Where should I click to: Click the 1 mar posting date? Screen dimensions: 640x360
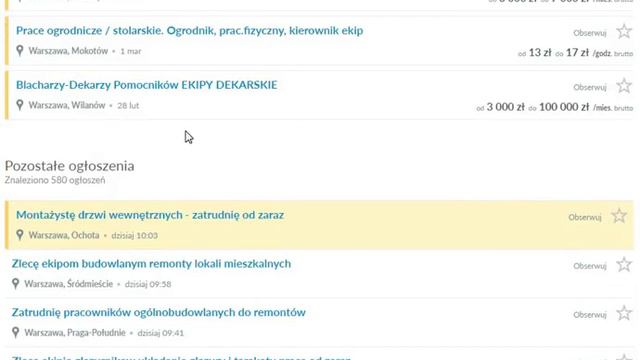tap(131, 51)
